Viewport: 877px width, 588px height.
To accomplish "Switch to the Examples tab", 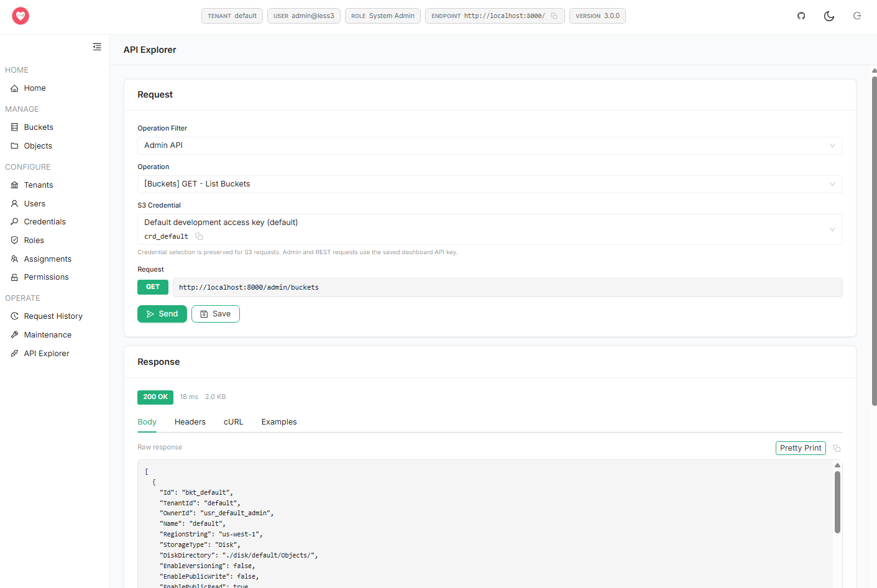I will point(279,422).
